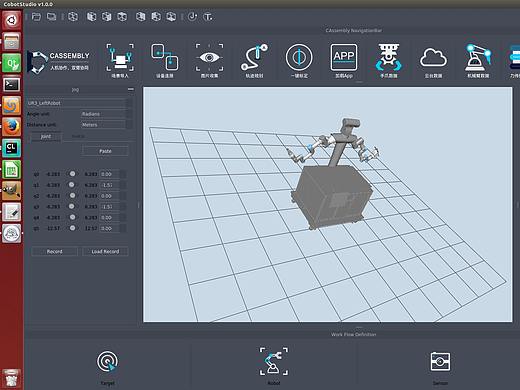520x390 pixels.
Task: Click the q5 joint slider handle
Action: 72,228
